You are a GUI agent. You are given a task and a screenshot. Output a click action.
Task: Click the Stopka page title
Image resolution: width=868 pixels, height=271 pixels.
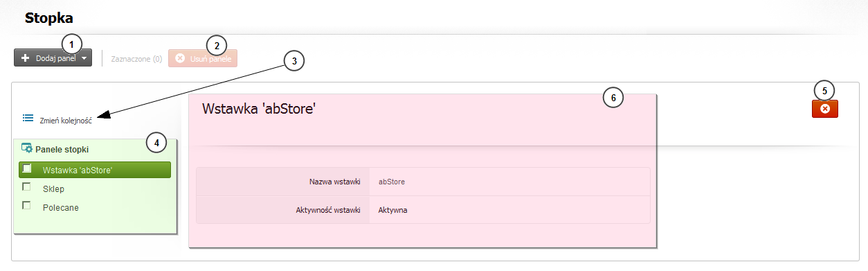[x=48, y=17]
